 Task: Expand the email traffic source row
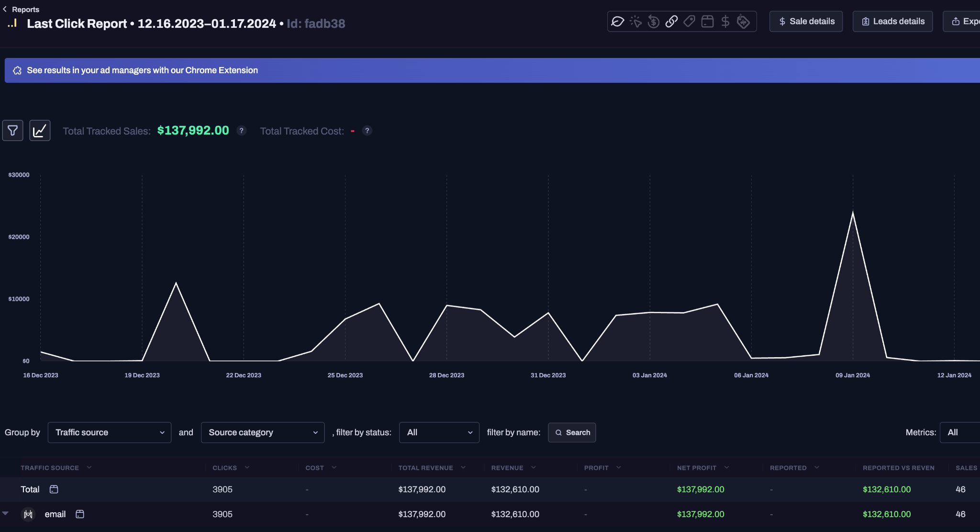[5, 513]
